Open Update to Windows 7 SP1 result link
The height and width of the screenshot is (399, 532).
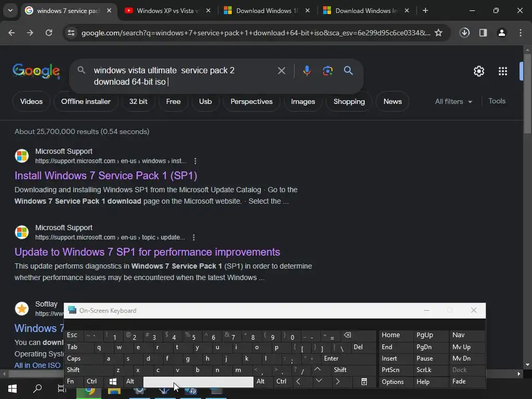[x=147, y=252]
